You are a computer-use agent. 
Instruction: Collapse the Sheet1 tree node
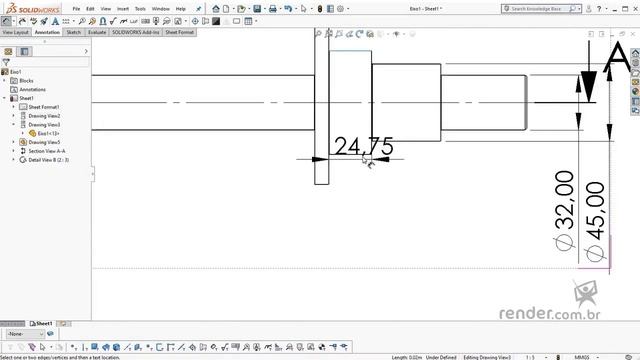[x=5, y=98]
